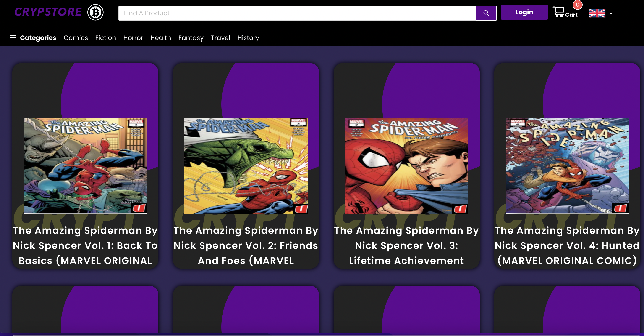644x336 pixels.
Task: Click the Bitcoin logo icon
Action: click(x=95, y=12)
